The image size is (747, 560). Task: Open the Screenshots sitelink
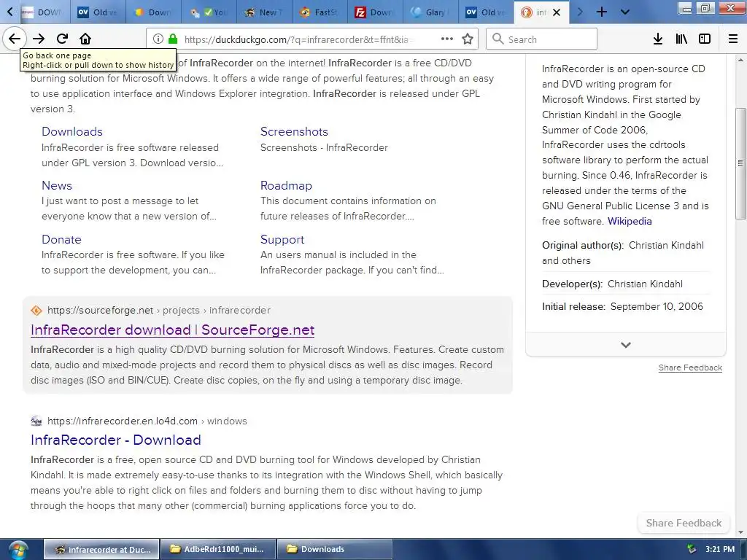click(294, 131)
